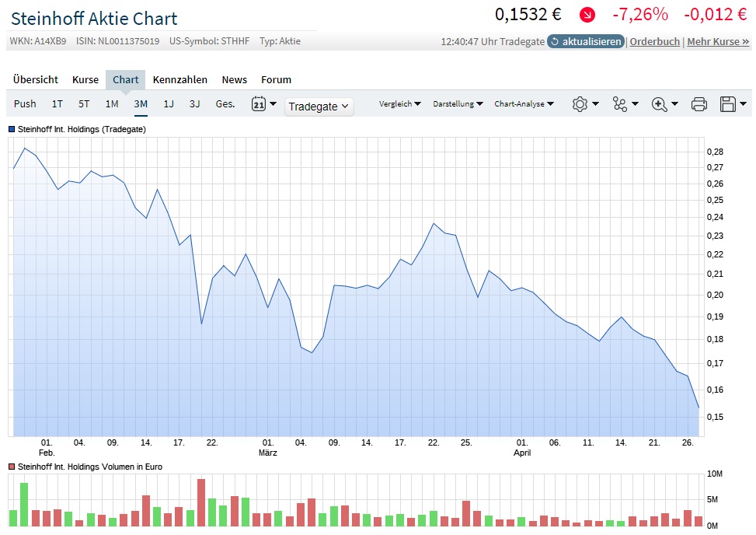Switch to the Übersicht tab
Viewport: 756px width, 535px height.
pyautogui.click(x=35, y=79)
